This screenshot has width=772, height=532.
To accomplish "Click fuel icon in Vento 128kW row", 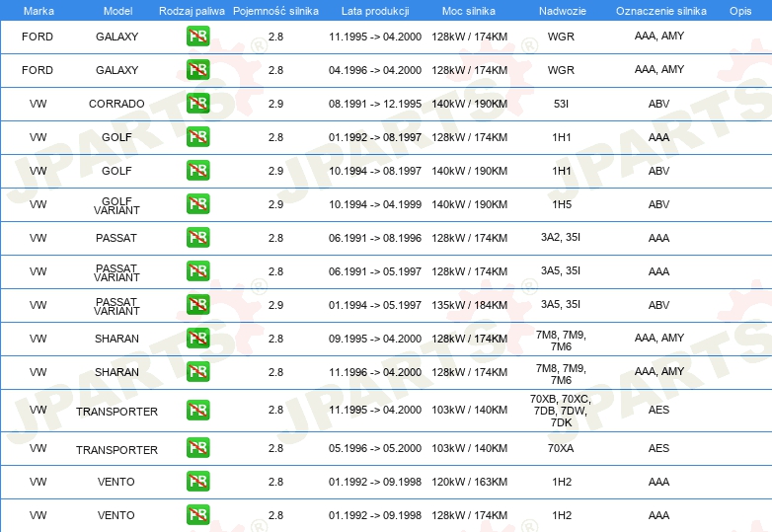I will pyautogui.click(x=197, y=515).
